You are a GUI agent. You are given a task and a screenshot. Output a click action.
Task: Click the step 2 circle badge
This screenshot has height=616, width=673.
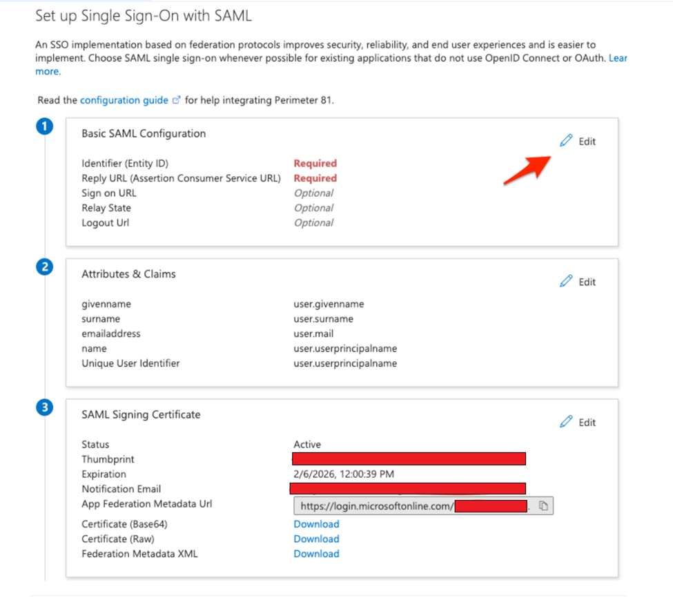coord(45,267)
